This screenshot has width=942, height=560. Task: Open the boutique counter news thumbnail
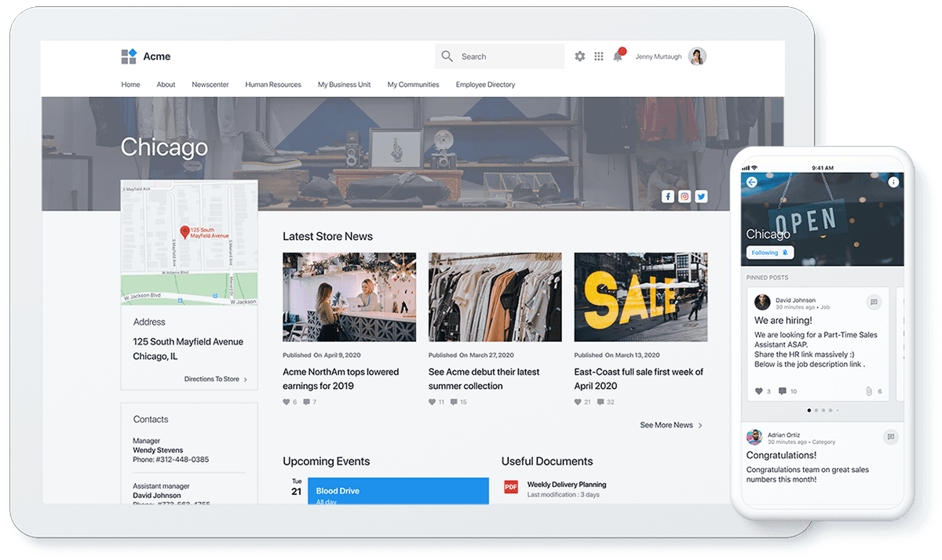click(x=349, y=296)
